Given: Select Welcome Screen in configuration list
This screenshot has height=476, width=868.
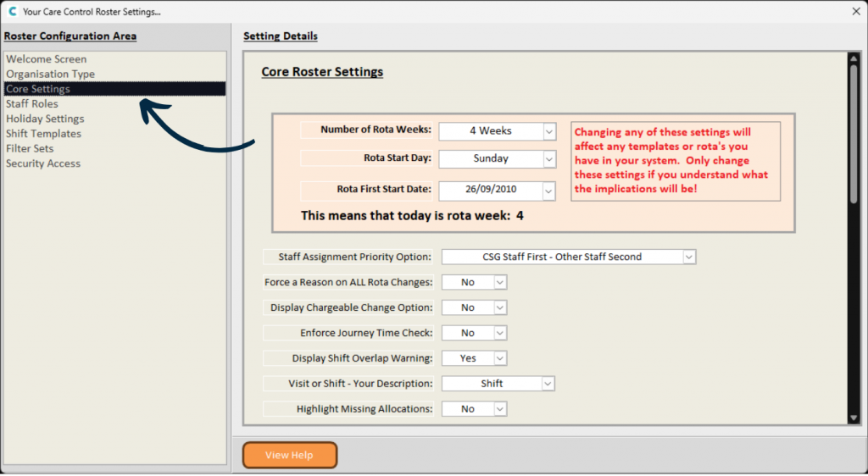Looking at the screenshot, I should [x=47, y=59].
